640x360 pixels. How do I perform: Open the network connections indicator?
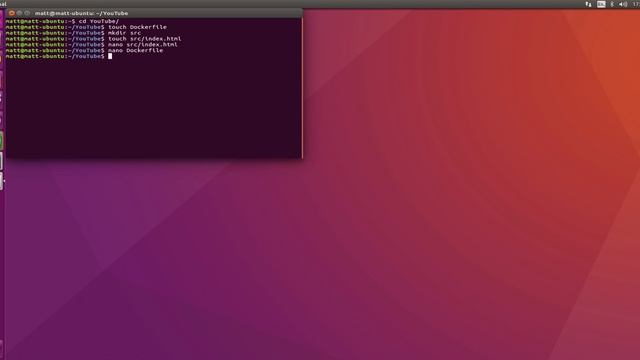click(x=589, y=4)
